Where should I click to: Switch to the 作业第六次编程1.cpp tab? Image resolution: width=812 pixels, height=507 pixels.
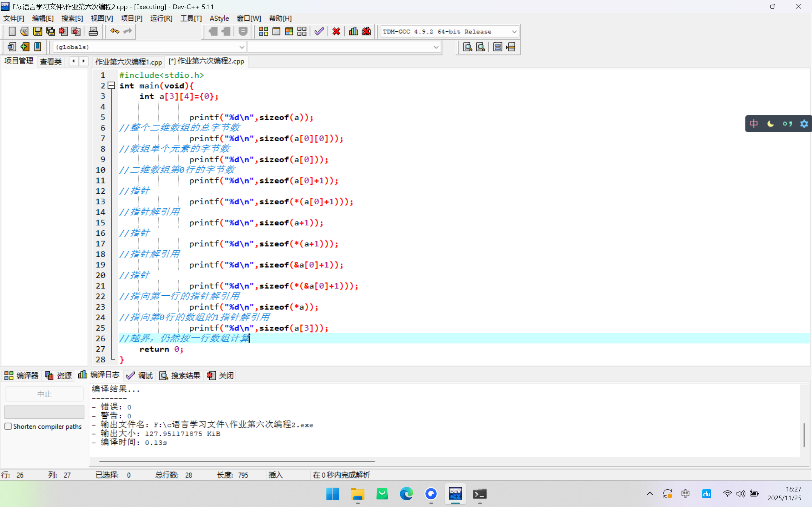128,62
